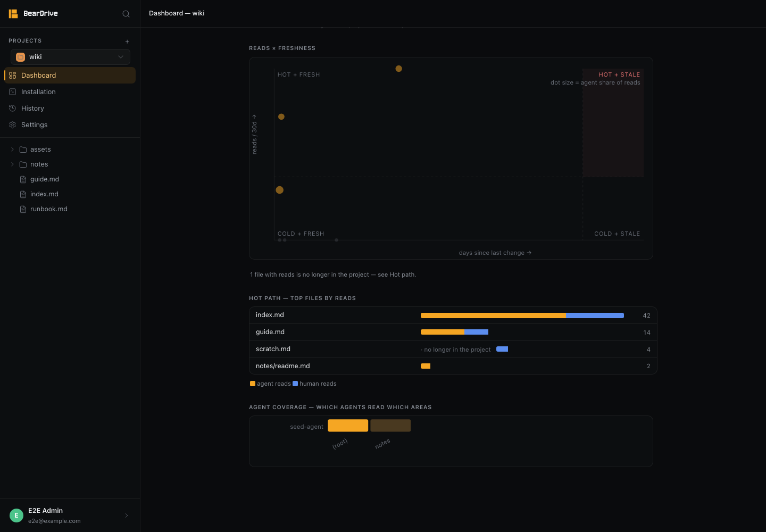Click topmost dot in freshness scatter plot
The width and height of the screenshot is (766, 532).
399,69
